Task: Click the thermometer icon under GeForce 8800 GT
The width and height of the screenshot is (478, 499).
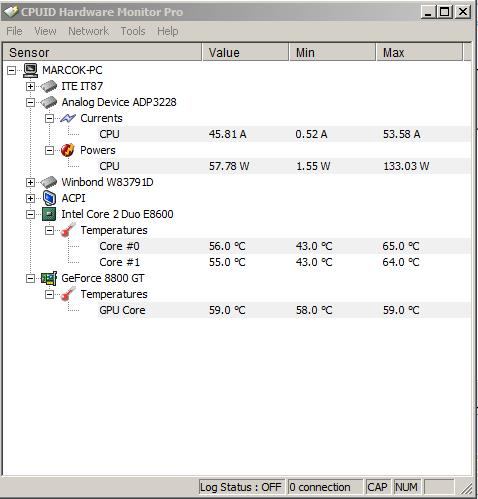Action: 68,294
